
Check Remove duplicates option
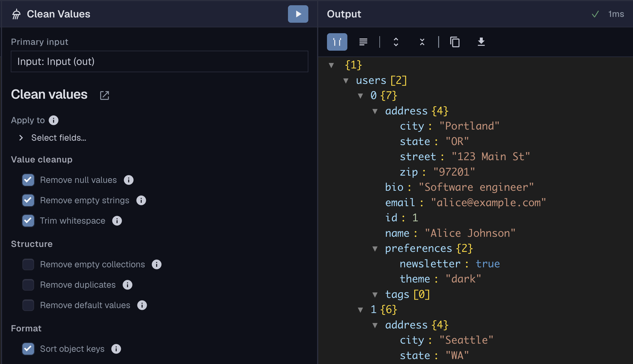click(x=28, y=285)
